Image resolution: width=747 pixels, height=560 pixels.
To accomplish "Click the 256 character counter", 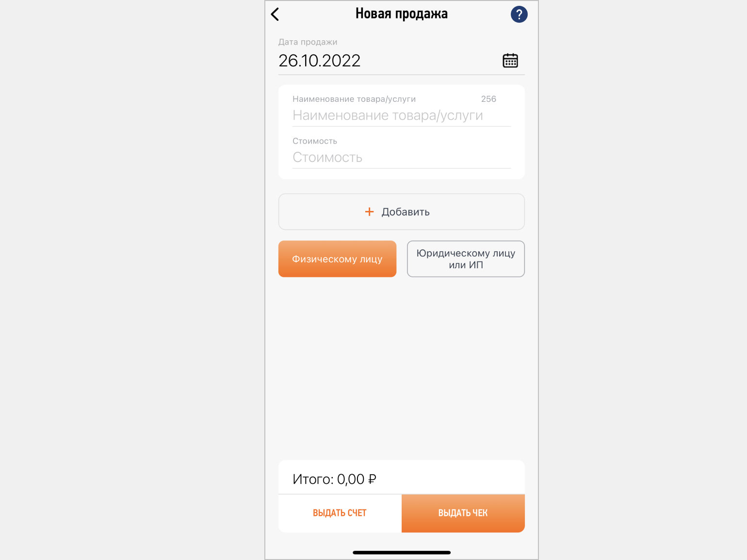I will pos(488,99).
